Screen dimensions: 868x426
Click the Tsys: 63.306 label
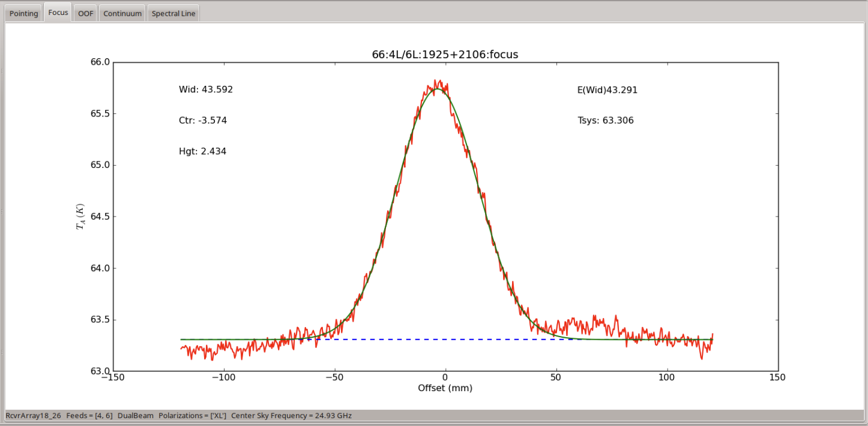[x=606, y=121]
